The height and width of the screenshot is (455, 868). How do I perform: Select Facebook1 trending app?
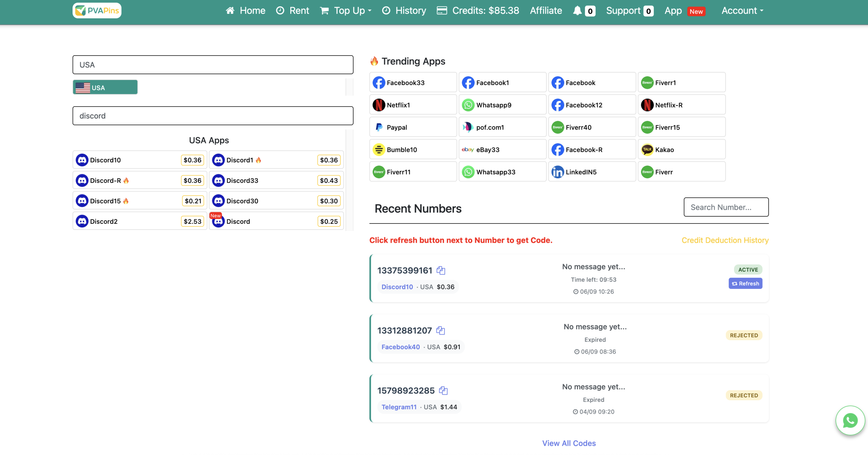pos(502,82)
